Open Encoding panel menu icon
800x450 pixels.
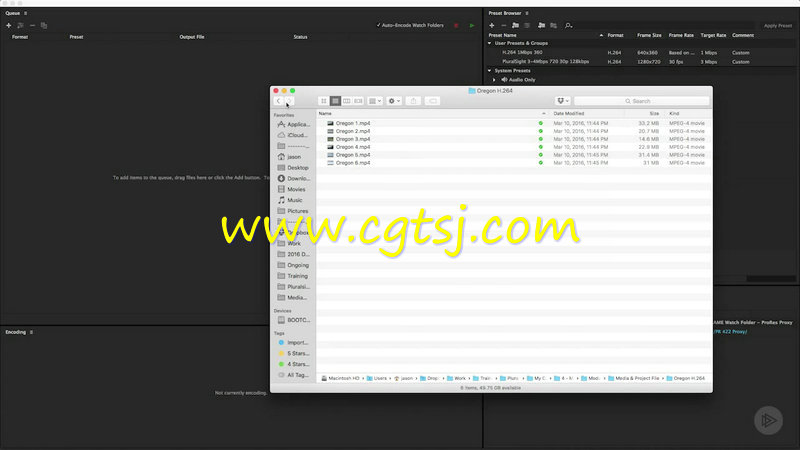(31, 332)
